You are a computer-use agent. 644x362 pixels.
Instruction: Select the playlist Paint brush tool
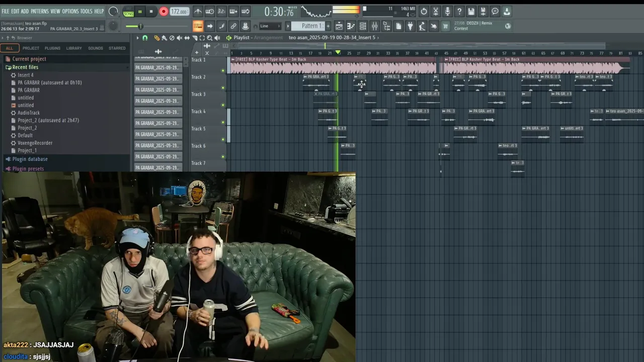coord(165,38)
